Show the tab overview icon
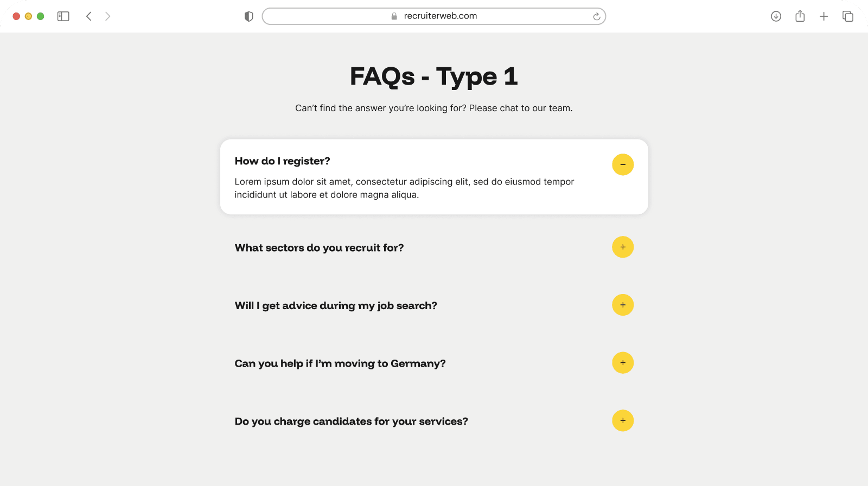868x486 pixels. pos(847,16)
